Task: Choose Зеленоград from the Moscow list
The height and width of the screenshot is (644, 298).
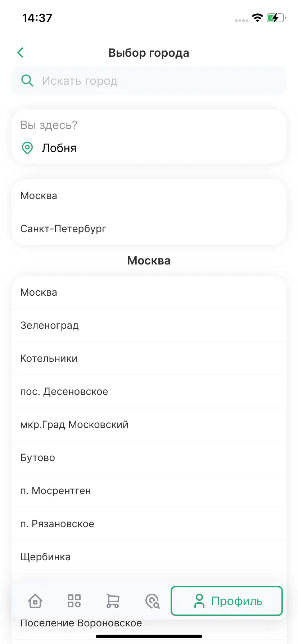Action: point(50,326)
